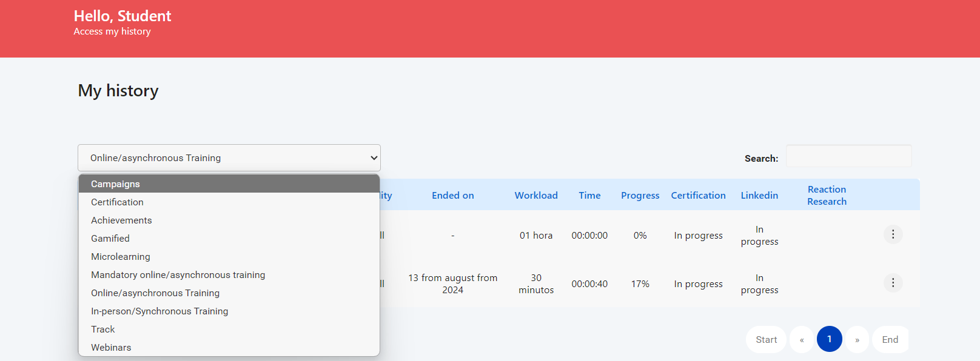The height and width of the screenshot is (361, 980).
Task: Click in the Search input field
Action: click(848, 156)
